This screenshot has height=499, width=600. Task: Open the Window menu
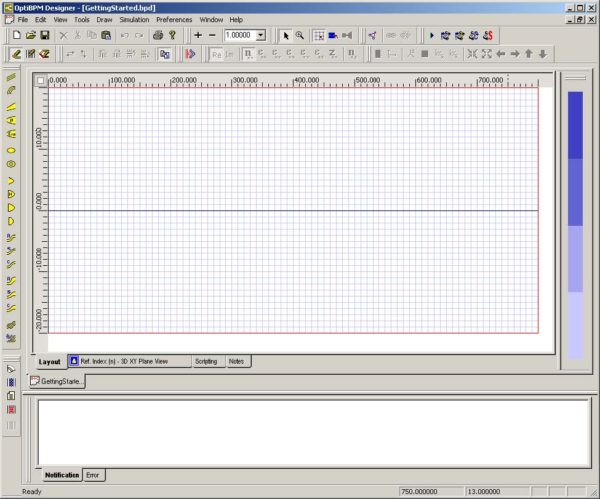tap(211, 20)
